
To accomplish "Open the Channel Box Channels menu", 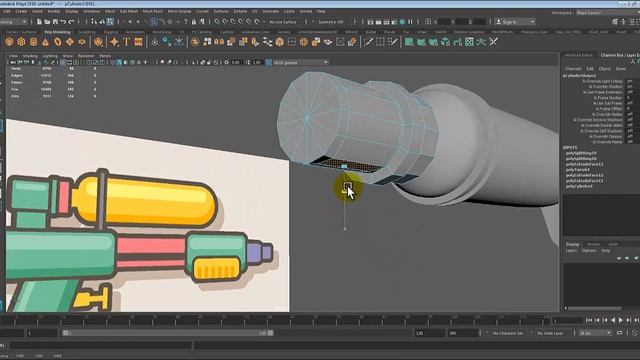I will pyautogui.click(x=573, y=69).
